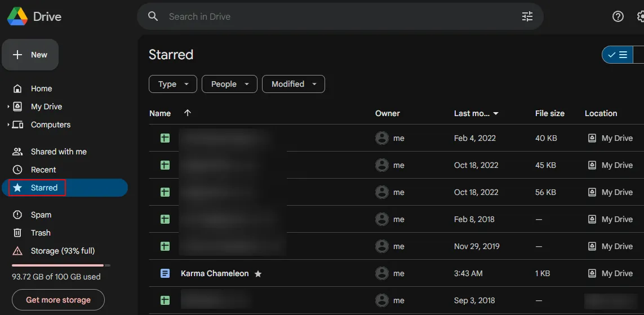This screenshot has width=644, height=315.
Task: Click the 3:43 AM modified cell
Action: [468, 273]
